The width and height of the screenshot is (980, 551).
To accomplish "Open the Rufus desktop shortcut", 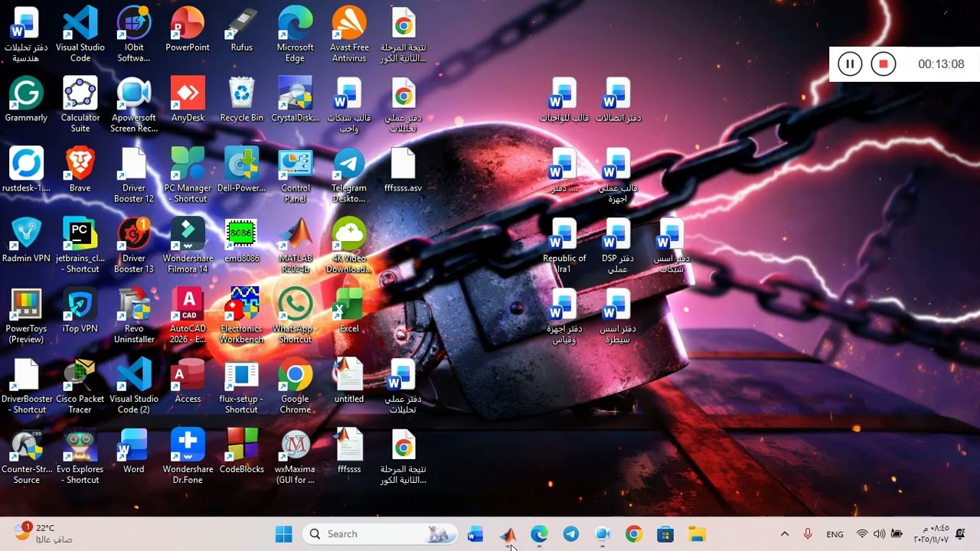I will coord(241,30).
